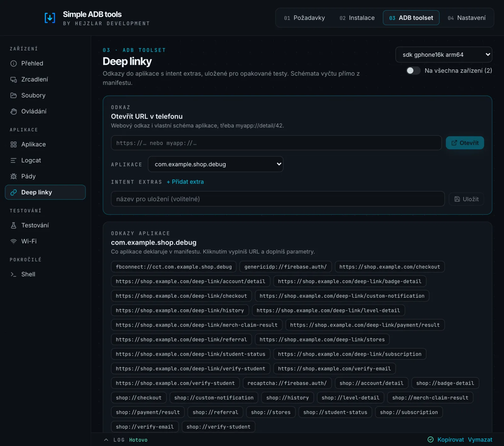Click the green check status icon

pos(431,440)
